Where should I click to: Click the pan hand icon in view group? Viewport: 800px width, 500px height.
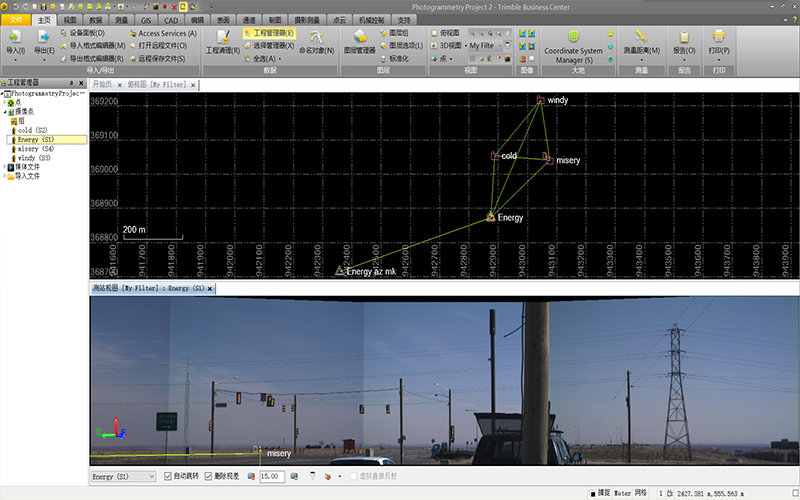pos(507,33)
